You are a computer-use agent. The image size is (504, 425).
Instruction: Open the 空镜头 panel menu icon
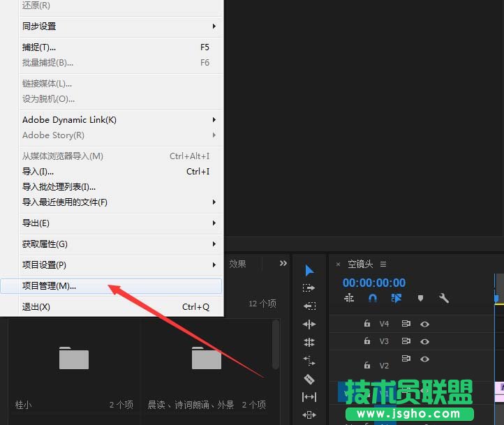[383, 264]
